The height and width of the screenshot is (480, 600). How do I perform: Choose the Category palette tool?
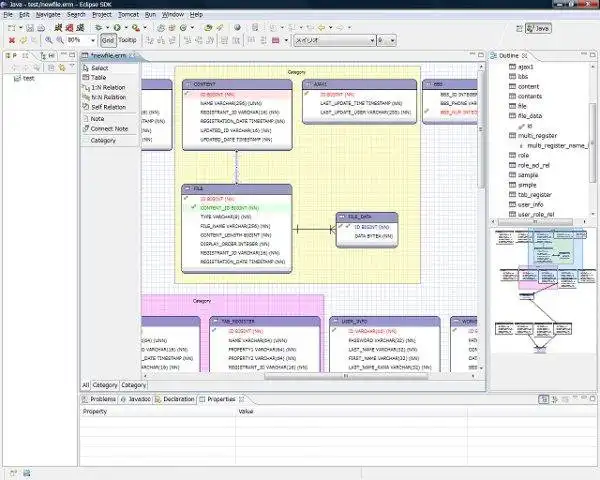[x=103, y=140]
